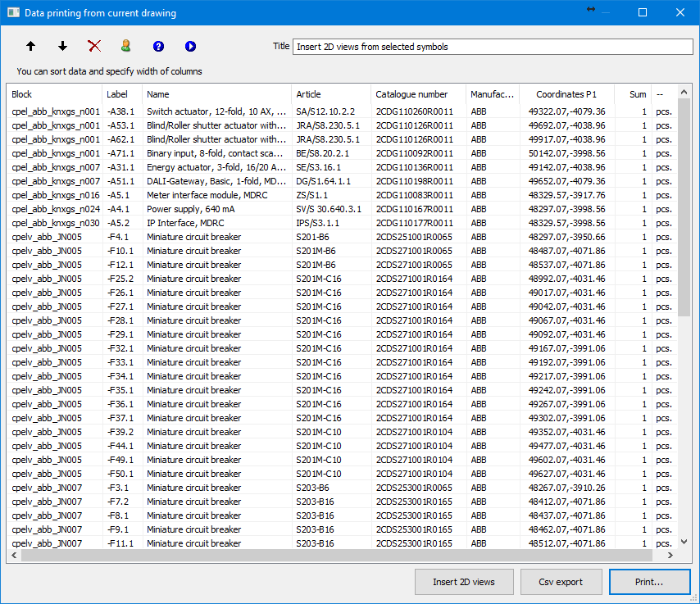Click the move row down arrow
The width and height of the screenshot is (700, 604).
(62, 47)
